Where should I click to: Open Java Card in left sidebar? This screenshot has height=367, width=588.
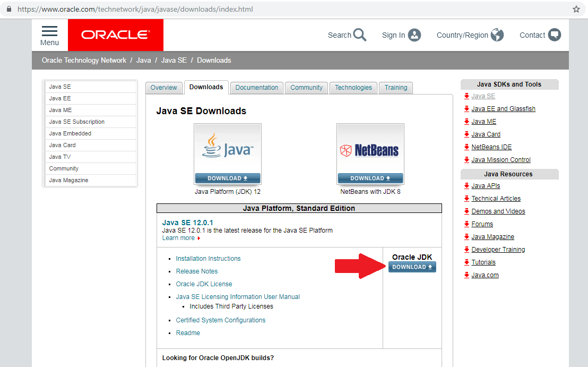click(90, 145)
